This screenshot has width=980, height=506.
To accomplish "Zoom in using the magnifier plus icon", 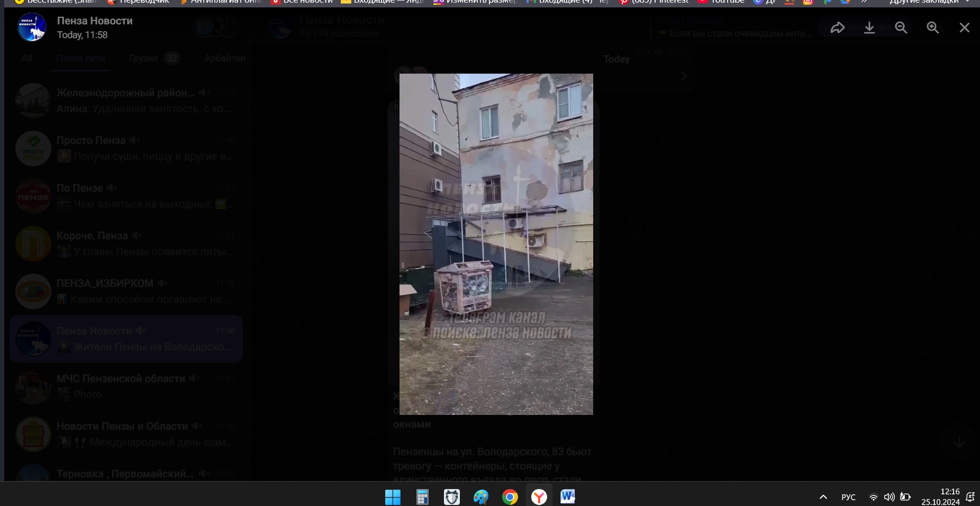I will point(932,28).
